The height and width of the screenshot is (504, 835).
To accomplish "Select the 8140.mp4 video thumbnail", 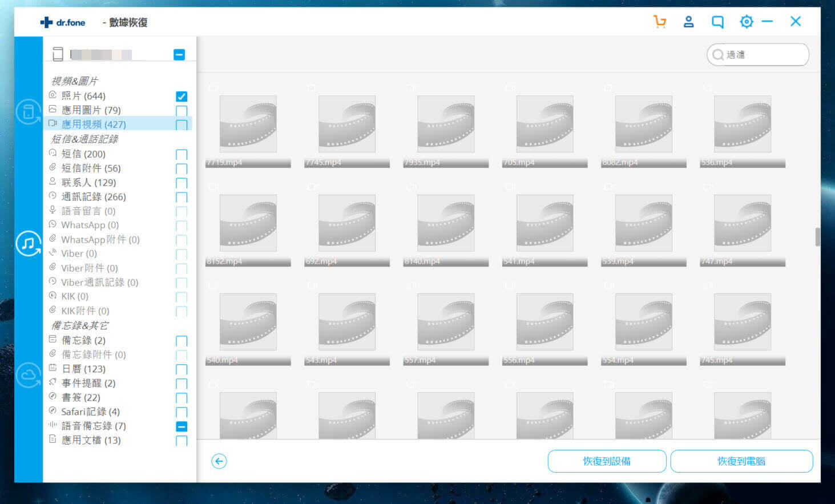I will (x=446, y=223).
